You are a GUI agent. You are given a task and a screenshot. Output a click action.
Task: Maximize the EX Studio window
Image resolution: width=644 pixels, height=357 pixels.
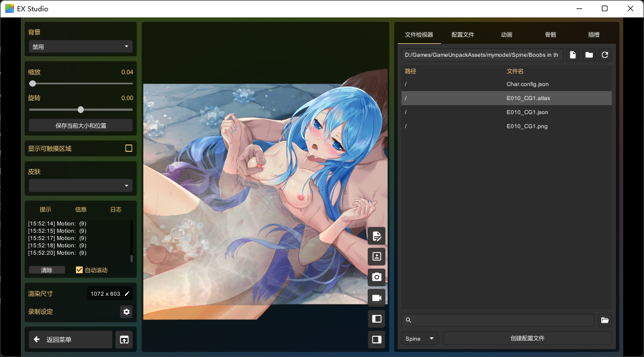tap(605, 8)
